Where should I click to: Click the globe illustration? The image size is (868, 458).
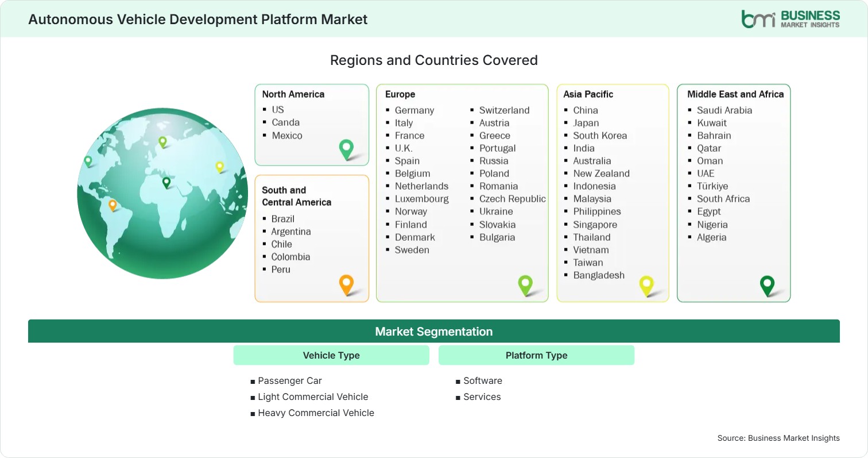163,193
